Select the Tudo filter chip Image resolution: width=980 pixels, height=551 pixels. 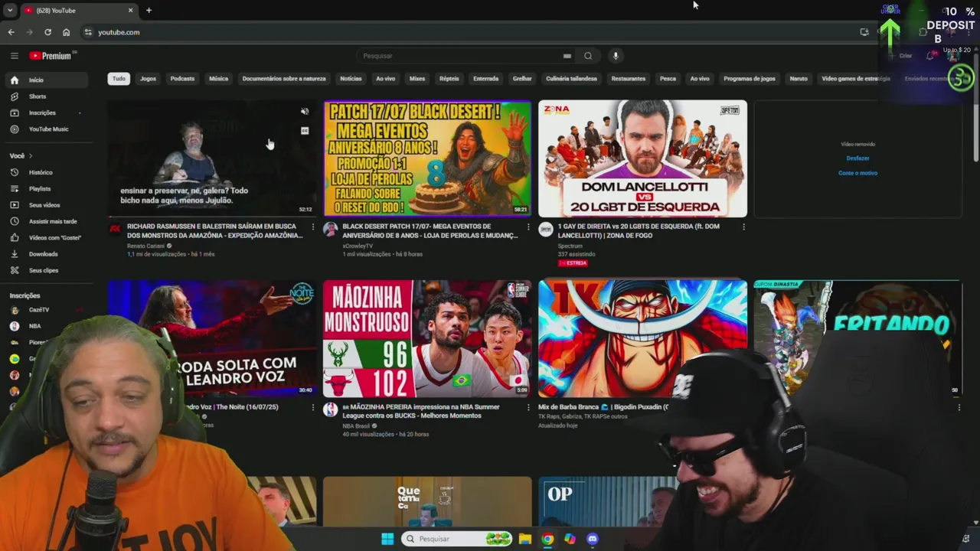tap(119, 78)
